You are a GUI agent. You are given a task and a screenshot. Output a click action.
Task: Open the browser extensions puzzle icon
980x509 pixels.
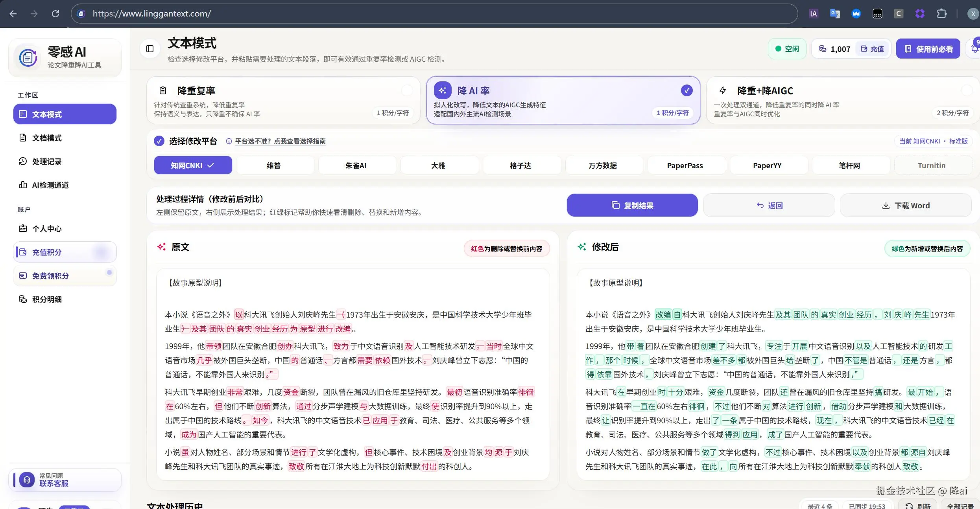click(x=941, y=14)
